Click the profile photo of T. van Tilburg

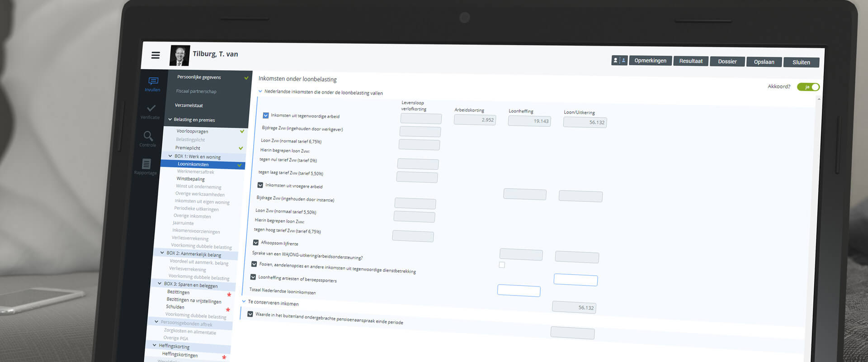[x=179, y=56]
